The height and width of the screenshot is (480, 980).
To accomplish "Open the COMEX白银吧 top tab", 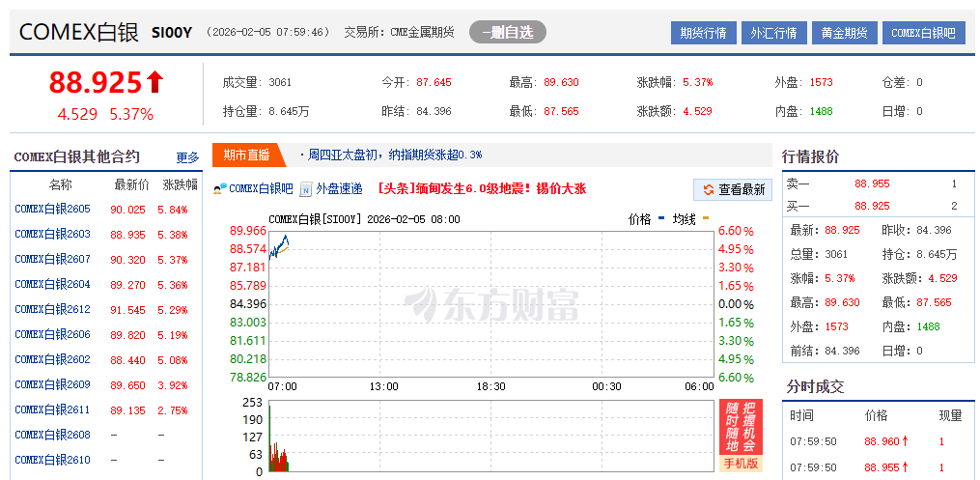I will (924, 33).
